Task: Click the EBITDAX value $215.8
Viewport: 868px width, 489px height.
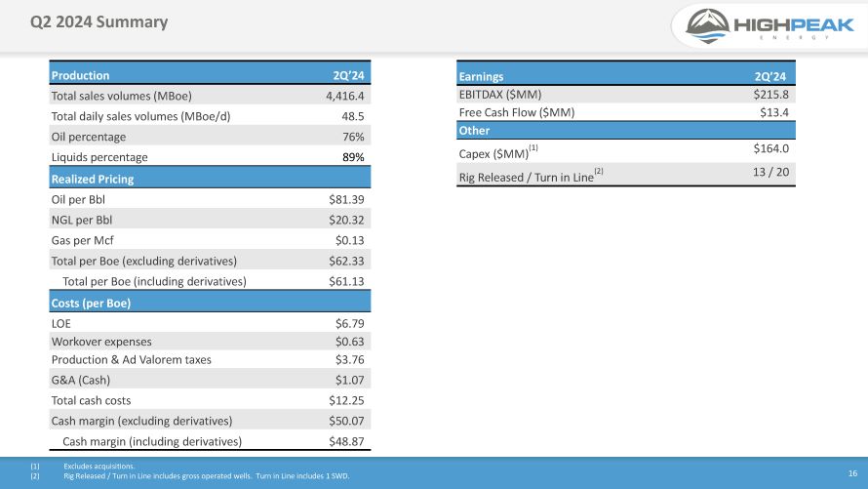Action: point(770,94)
